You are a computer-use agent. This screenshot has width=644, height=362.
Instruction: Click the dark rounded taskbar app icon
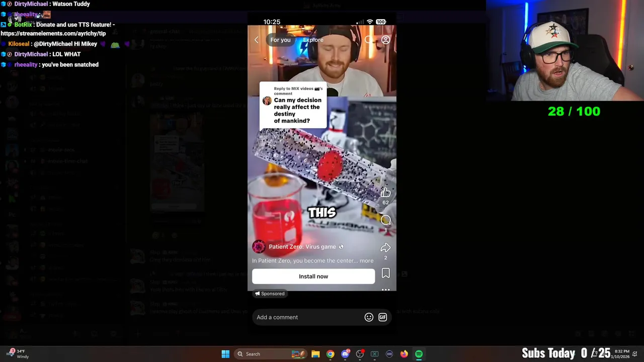(x=389, y=354)
